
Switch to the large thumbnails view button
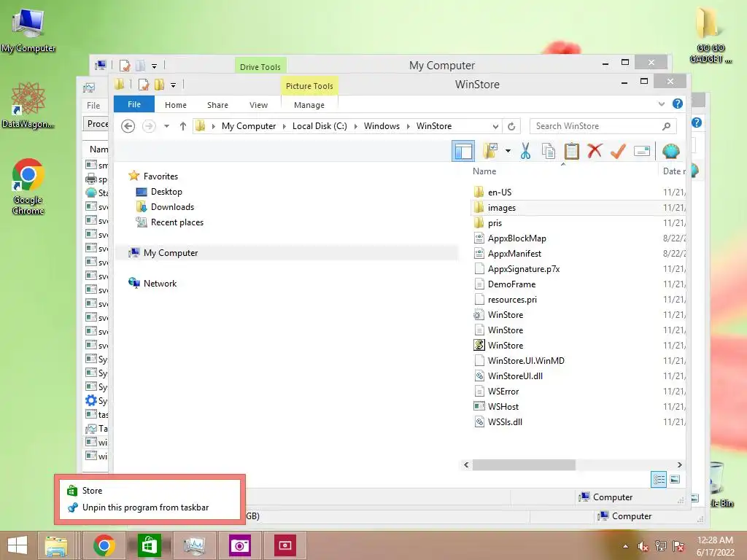click(675, 480)
